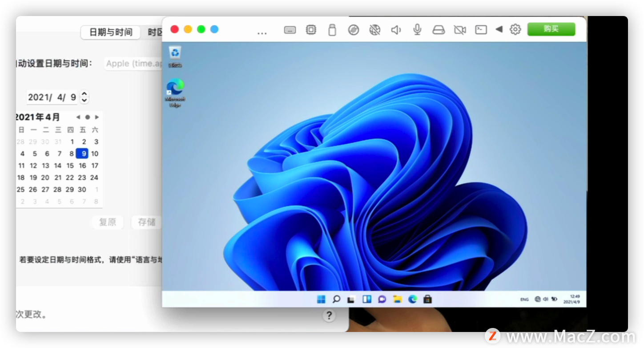
Task: Click the network globe icon in the Windows tray
Action: (x=537, y=299)
